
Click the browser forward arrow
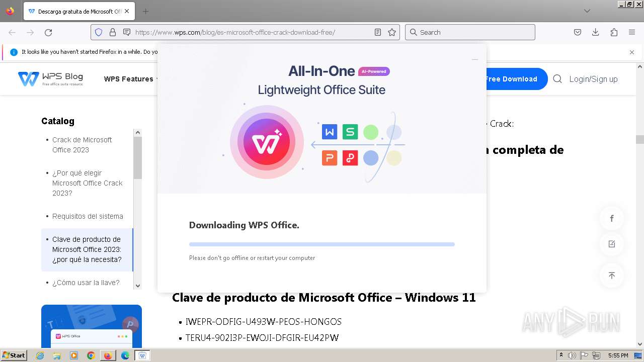(30, 32)
